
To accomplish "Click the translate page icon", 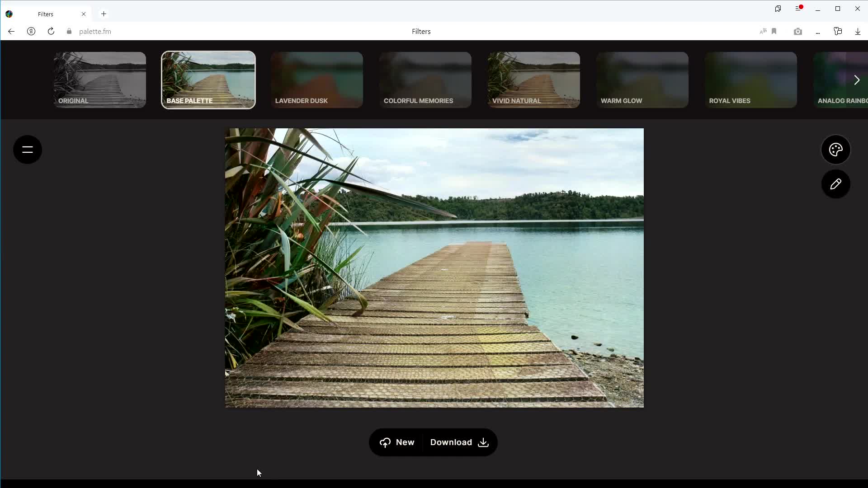I will (x=763, y=32).
